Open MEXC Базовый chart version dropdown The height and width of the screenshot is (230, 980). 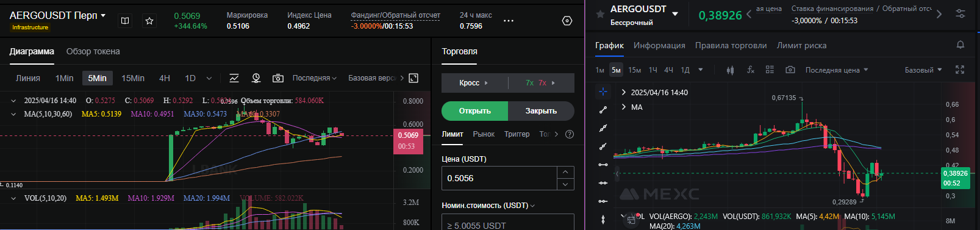[x=923, y=70]
